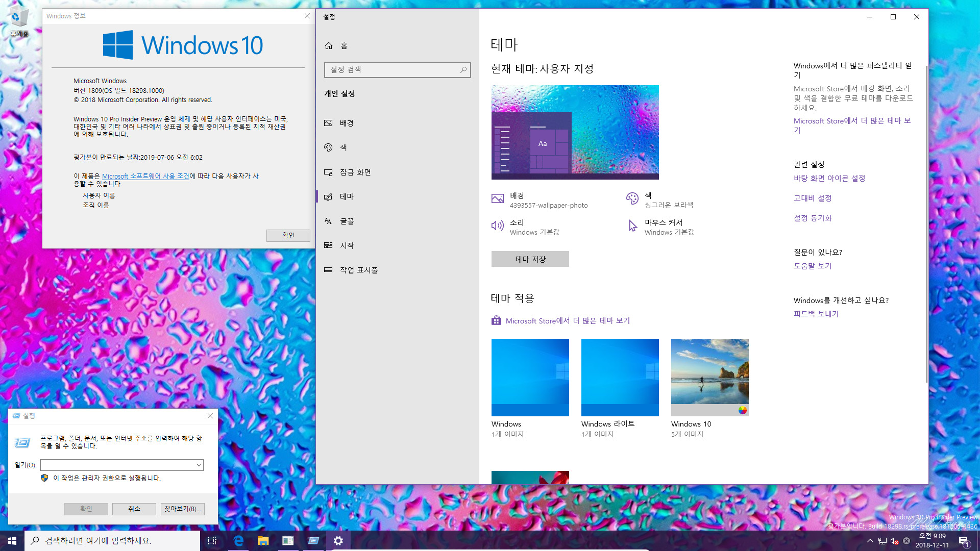Click Browse (찾아보기) in Run dialog
980x551 pixels.
pos(182,509)
